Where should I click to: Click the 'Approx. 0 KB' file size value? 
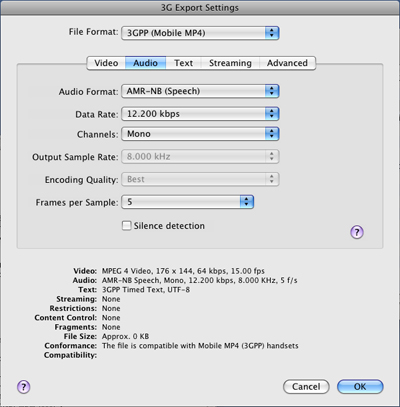pyautogui.click(x=125, y=336)
